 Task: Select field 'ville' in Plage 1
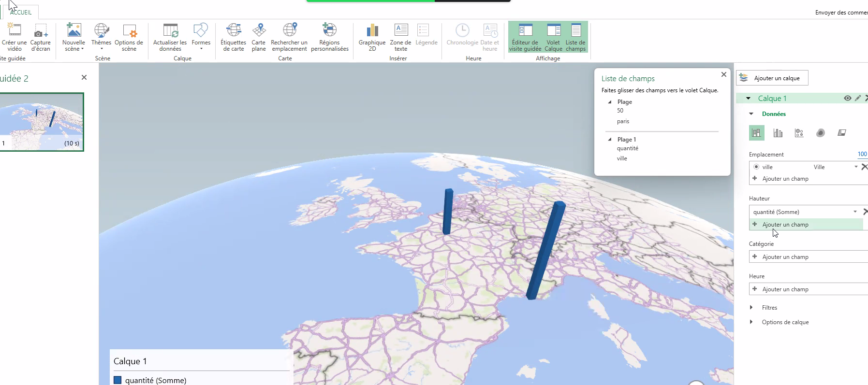click(622, 158)
